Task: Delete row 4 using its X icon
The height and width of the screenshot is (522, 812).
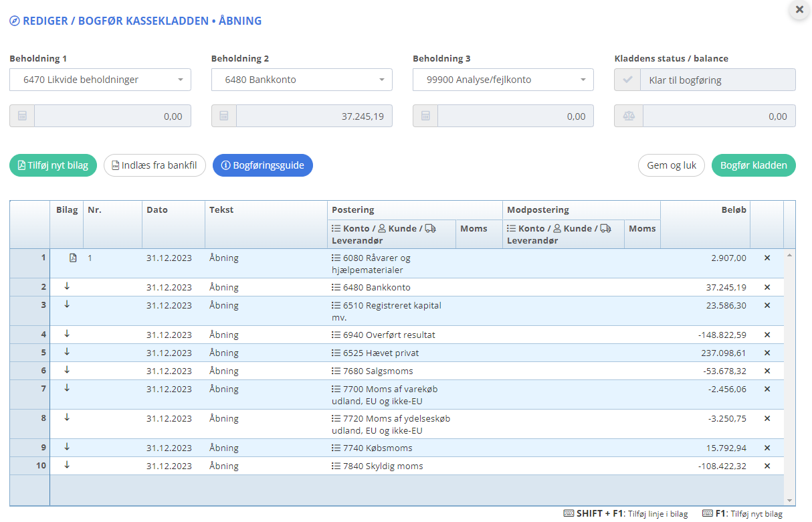Action: [767, 335]
